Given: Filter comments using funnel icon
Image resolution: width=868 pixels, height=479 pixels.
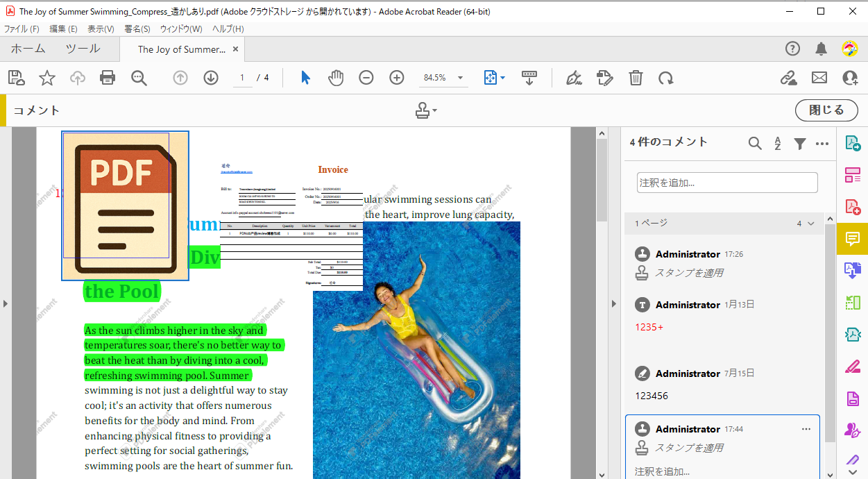Looking at the screenshot, I should [800, 143].
